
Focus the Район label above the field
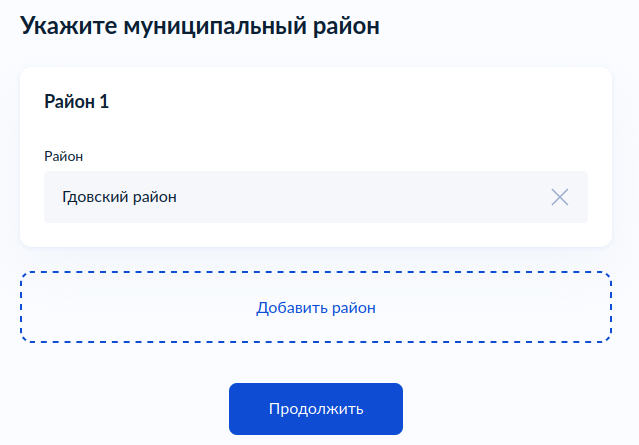(x=64, y=156)
